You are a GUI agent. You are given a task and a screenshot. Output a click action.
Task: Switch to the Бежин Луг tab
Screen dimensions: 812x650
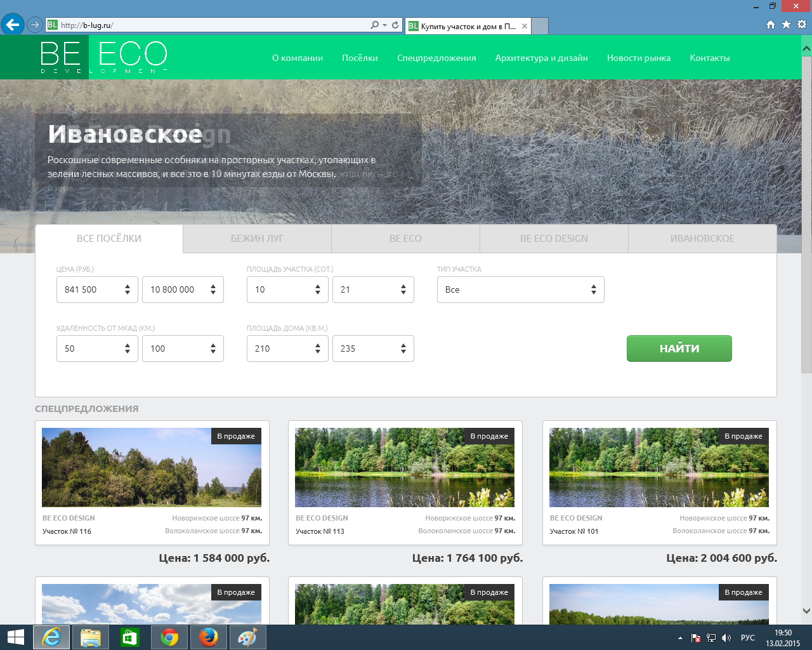click(x=257, y=239)
